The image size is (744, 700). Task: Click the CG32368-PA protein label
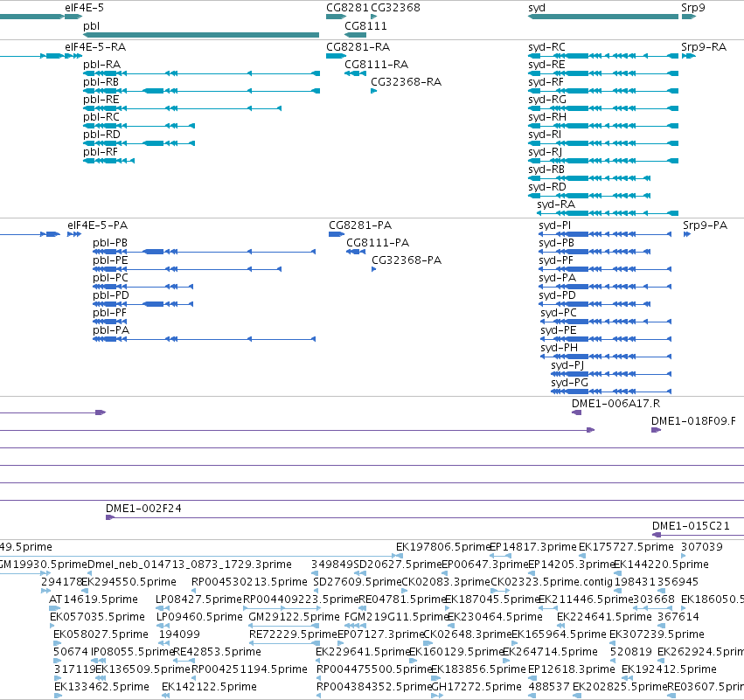(407, 260)
